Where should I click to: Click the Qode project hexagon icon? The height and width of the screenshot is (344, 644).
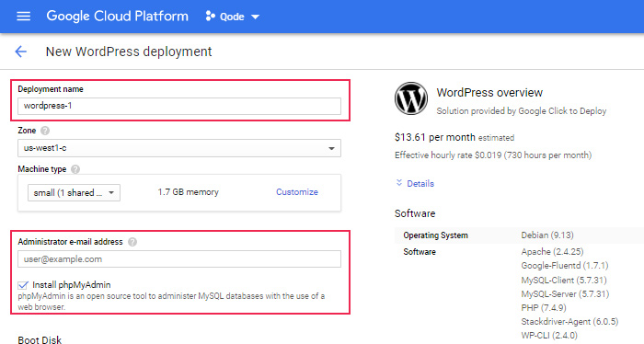210,16
